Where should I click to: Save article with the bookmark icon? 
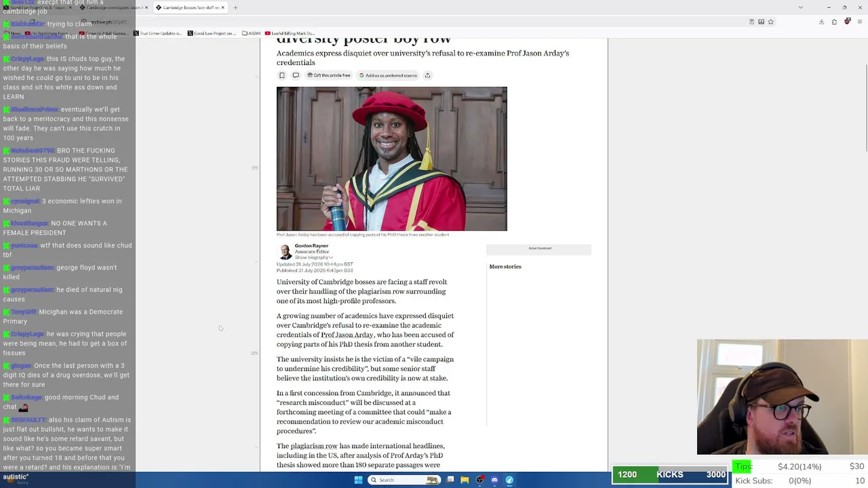(x=282, y=75)
